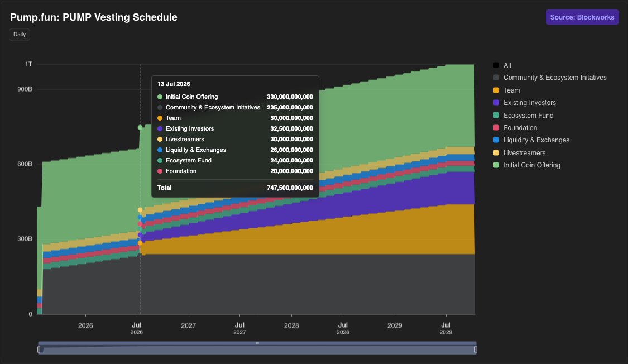The height and width of the screenshot is (364, 628).
Task: Click the 300B y-axis label
Action: 25,239
